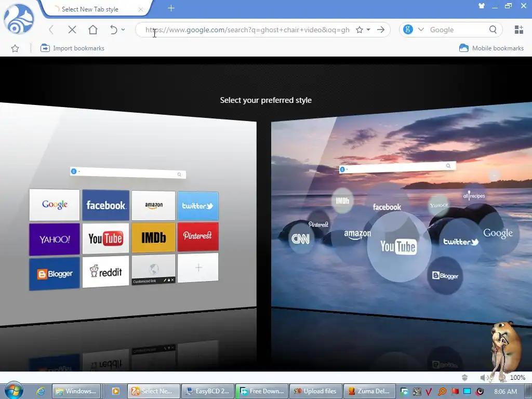The width and height of the screenshot is (532, 399).
Task: Click the search bar in grid preview
Action: [x=128, y=172]
